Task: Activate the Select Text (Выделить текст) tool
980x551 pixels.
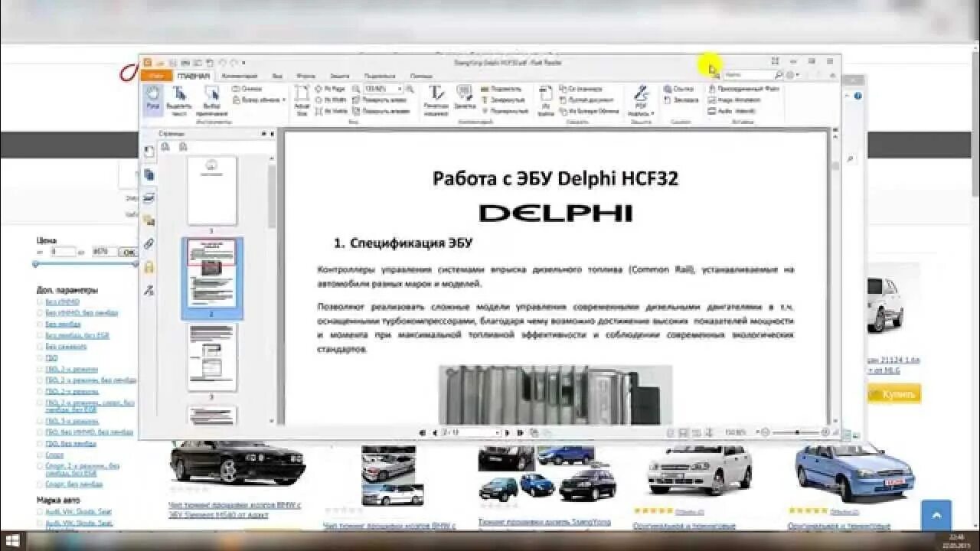Action: (x=179, y=100)
